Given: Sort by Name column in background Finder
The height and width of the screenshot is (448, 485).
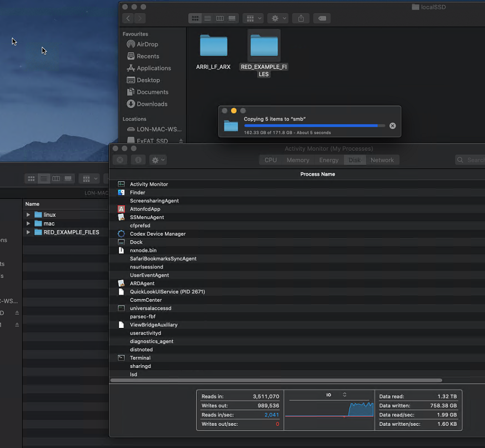Looking at the screenshot, I should (66, 204).
